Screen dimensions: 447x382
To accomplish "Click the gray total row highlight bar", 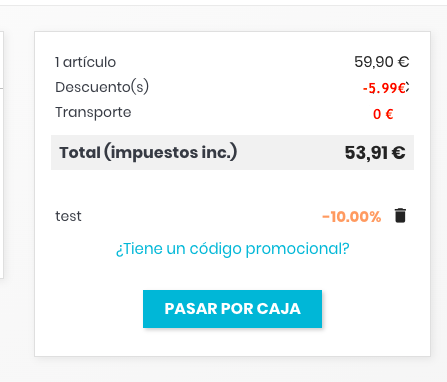I will 232,152.
